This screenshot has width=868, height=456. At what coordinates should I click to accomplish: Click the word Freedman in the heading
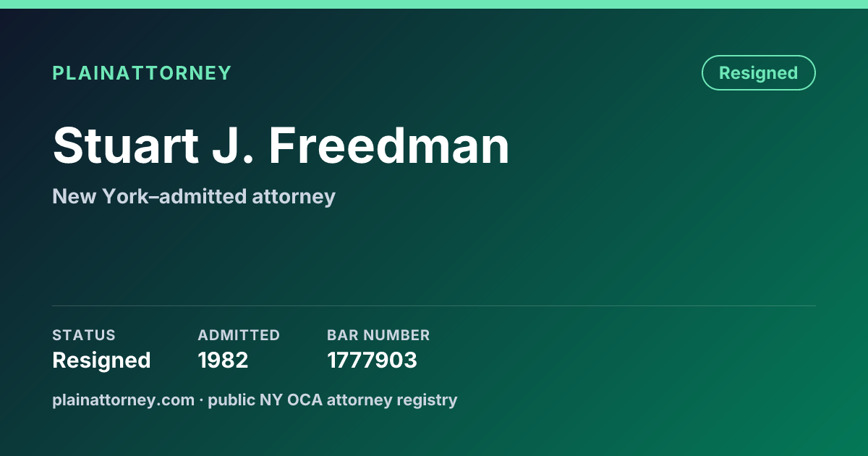pyautogui.click(x=389, y=145)
